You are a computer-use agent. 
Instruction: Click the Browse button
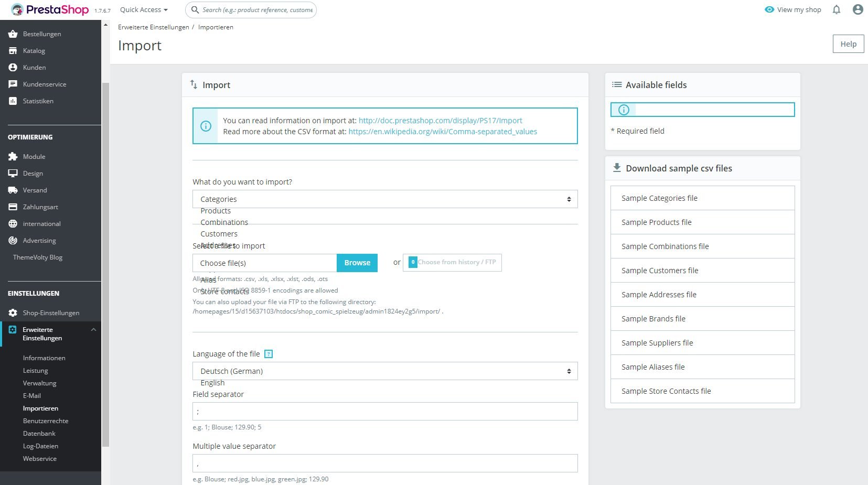coord(357,263)
